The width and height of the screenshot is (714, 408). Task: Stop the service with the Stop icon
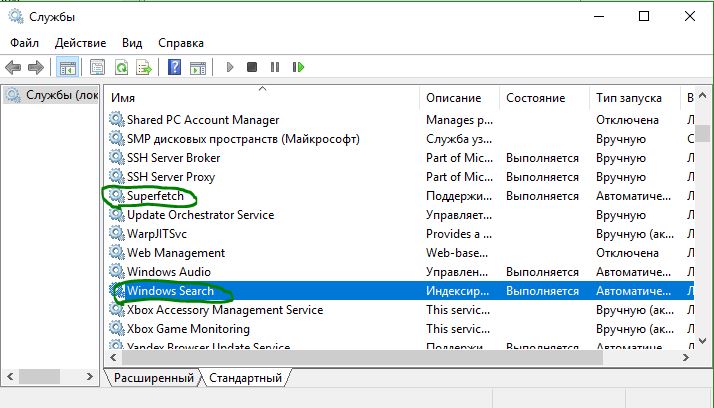click(x=252, y=68)
